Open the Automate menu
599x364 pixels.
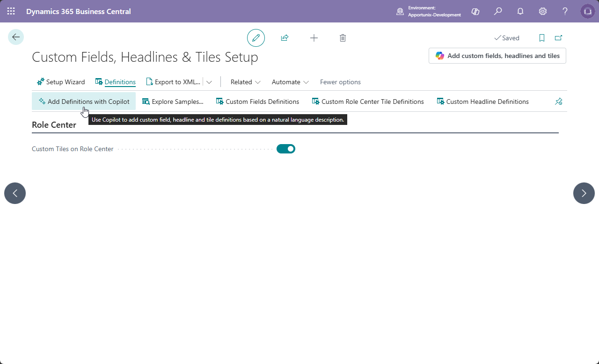[291, 82]
